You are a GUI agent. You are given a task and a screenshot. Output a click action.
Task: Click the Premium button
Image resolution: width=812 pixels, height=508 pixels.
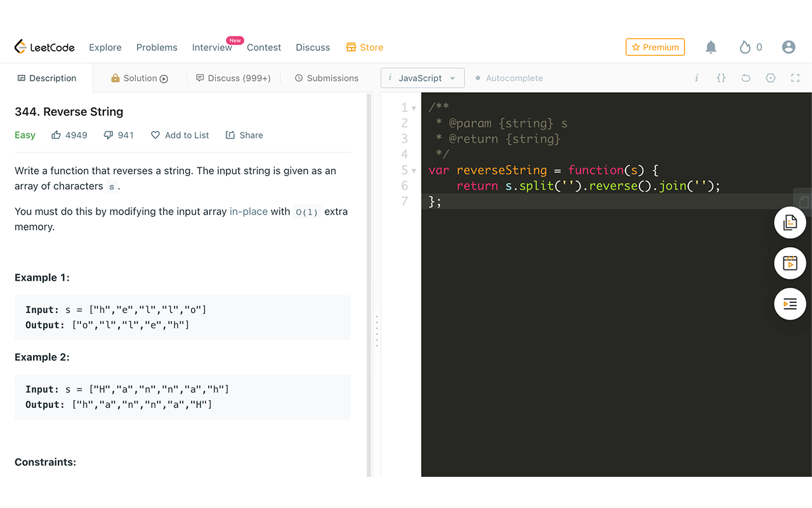[x=655, y=46]
